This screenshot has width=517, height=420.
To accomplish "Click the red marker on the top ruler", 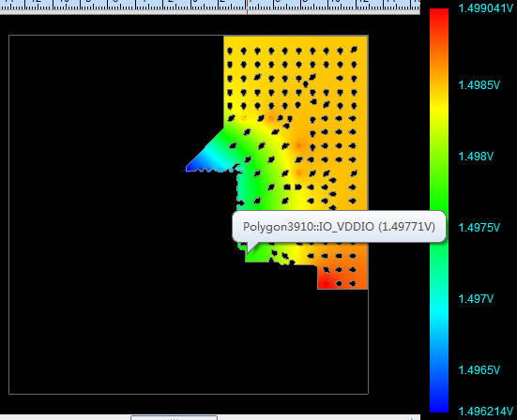I will point(247,7).
